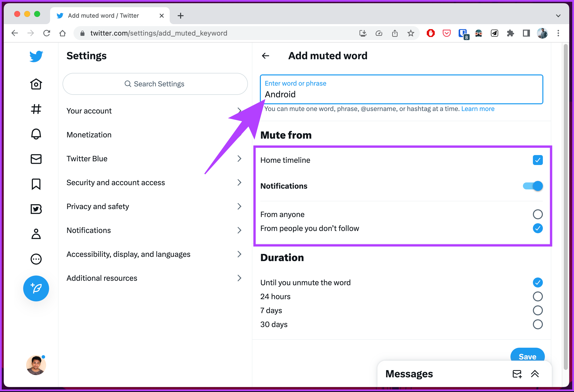Screen dimensions: 574x392
Task: Open the More circle icon
Action: click(x=36, y=259)
